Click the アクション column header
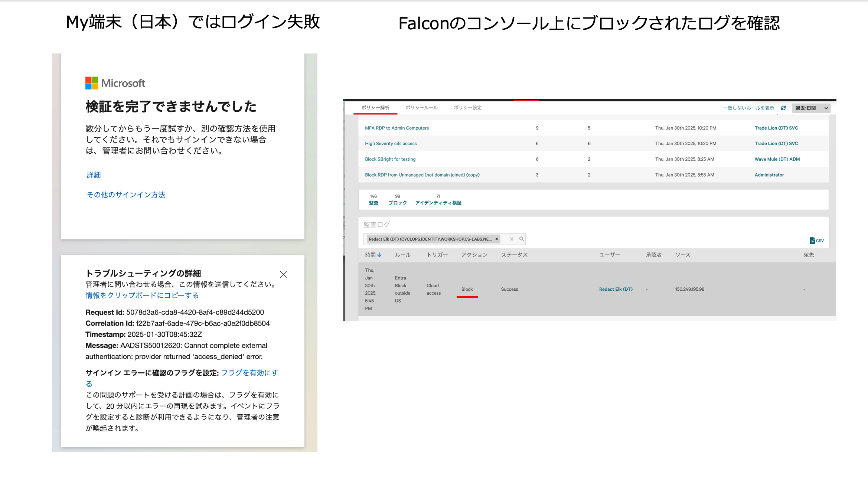 [x=474, y=255]
